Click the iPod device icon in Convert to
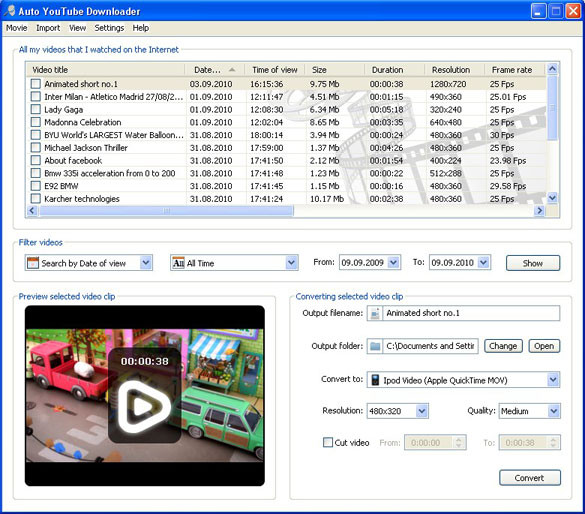 375,380
